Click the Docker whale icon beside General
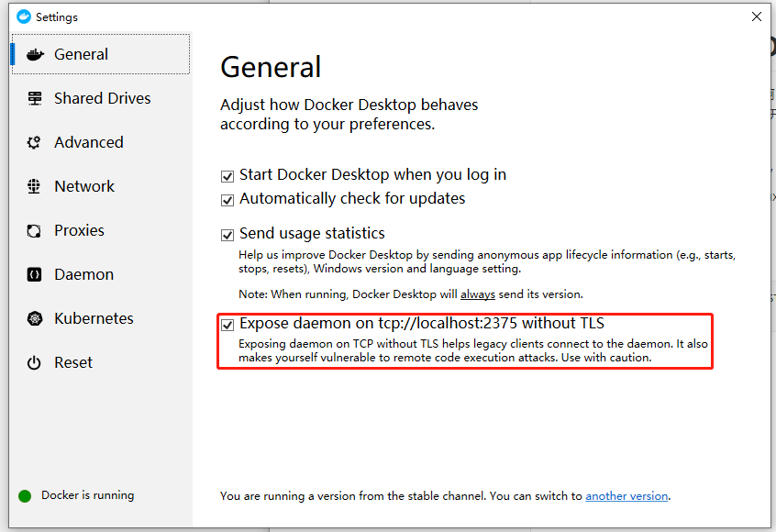Screen dimensions: 776x532 coord(35,54)
